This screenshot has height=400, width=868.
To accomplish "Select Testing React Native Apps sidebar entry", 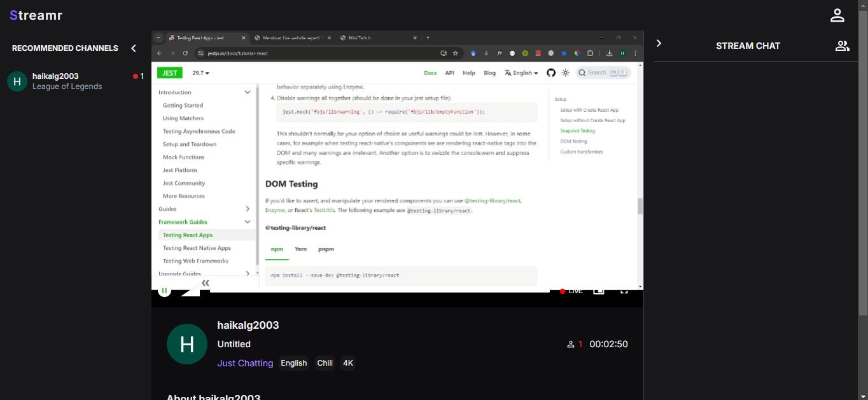I will [x=199, y=247].
